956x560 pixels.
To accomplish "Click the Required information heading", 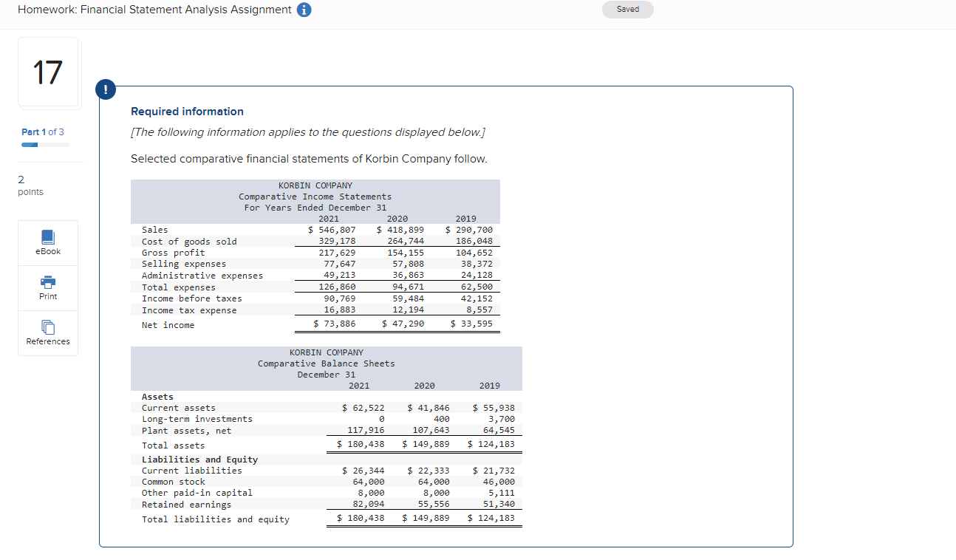I will (x=187, y=111).
